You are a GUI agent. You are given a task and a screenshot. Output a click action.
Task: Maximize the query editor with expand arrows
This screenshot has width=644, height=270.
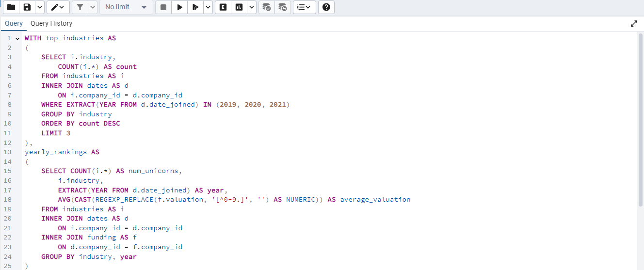point(634,23)
